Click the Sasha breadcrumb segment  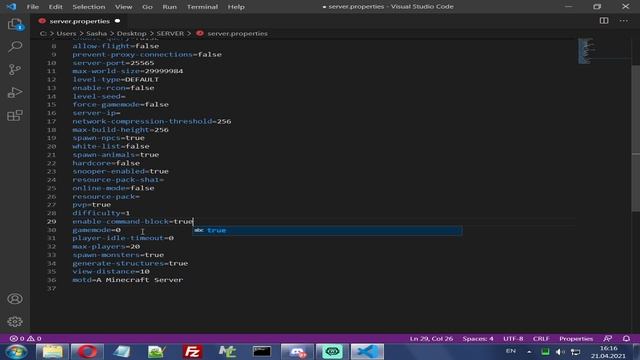[96, 33]
